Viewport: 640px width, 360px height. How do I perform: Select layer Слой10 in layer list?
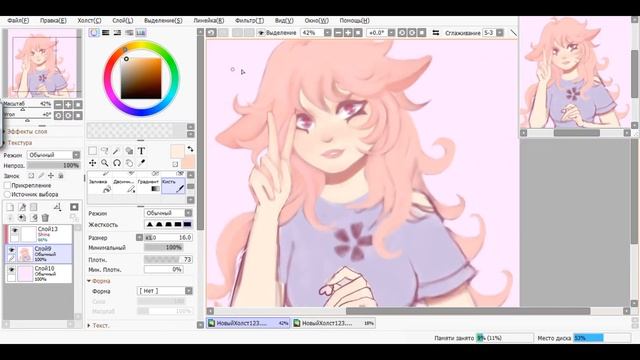39,273
